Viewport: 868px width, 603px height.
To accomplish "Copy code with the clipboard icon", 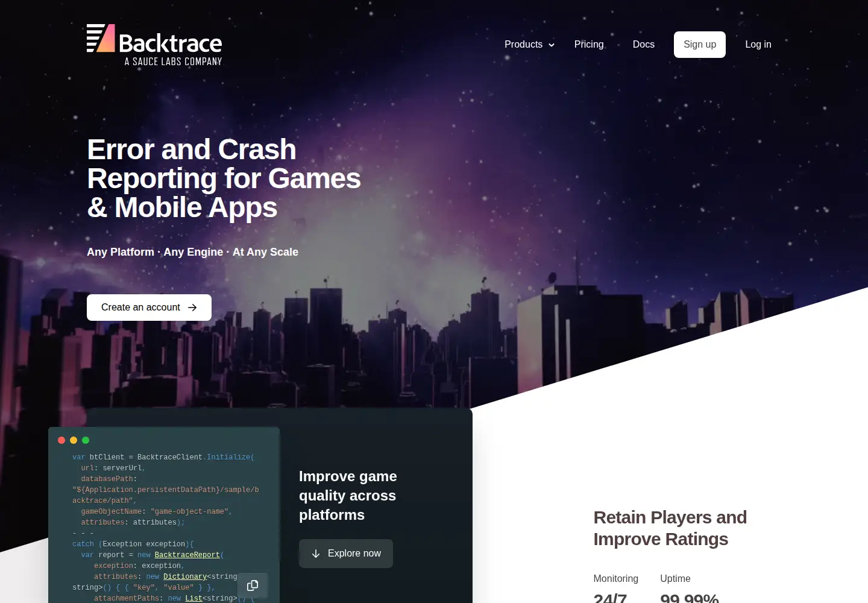I will click(253, 586).
